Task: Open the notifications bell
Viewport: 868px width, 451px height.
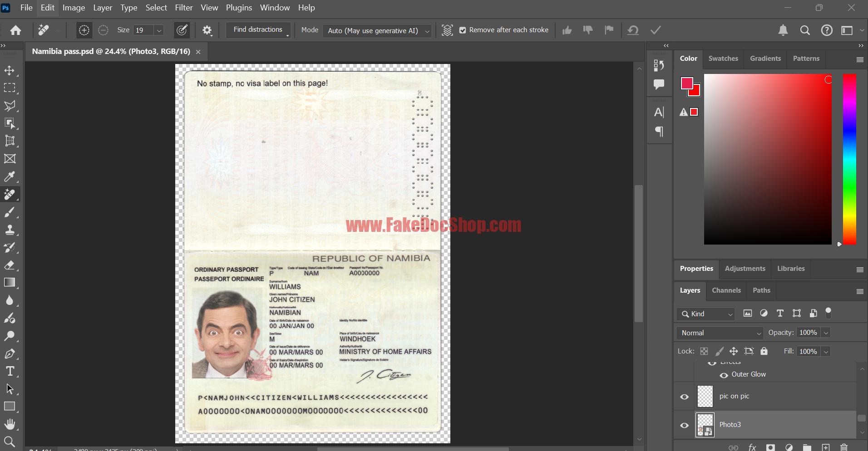Action: pyautogui.click(x=783, y=30)
